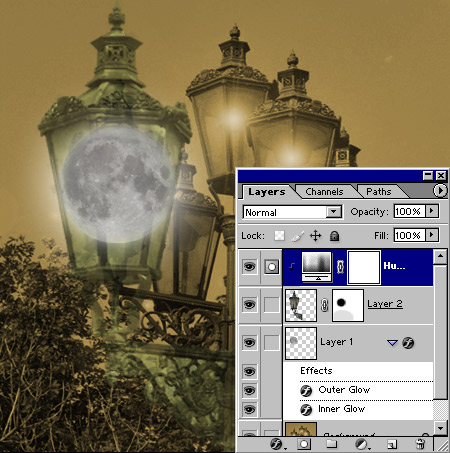Screen dimensions: 450x453
Task: Select Layer 2 by its name
Action: (x=385, y=304)
